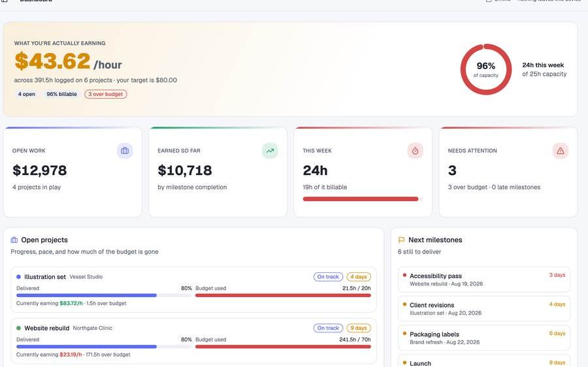
Task: Open the Packaging labels milestone
Action: (x=483, y=338)
